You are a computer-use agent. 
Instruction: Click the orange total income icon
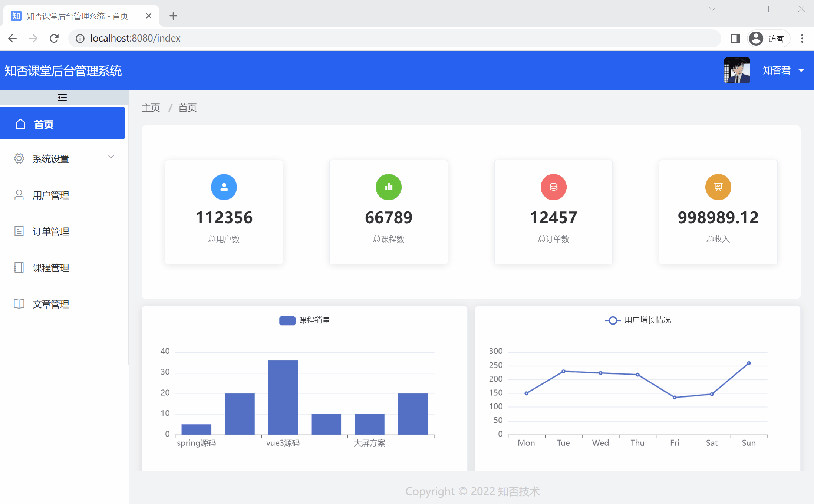(x=718, y=187)
